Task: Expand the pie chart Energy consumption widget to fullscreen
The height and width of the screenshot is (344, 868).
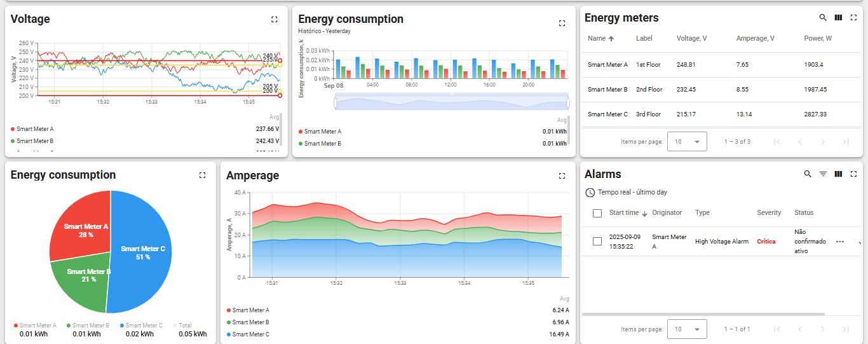Action: 202,175
